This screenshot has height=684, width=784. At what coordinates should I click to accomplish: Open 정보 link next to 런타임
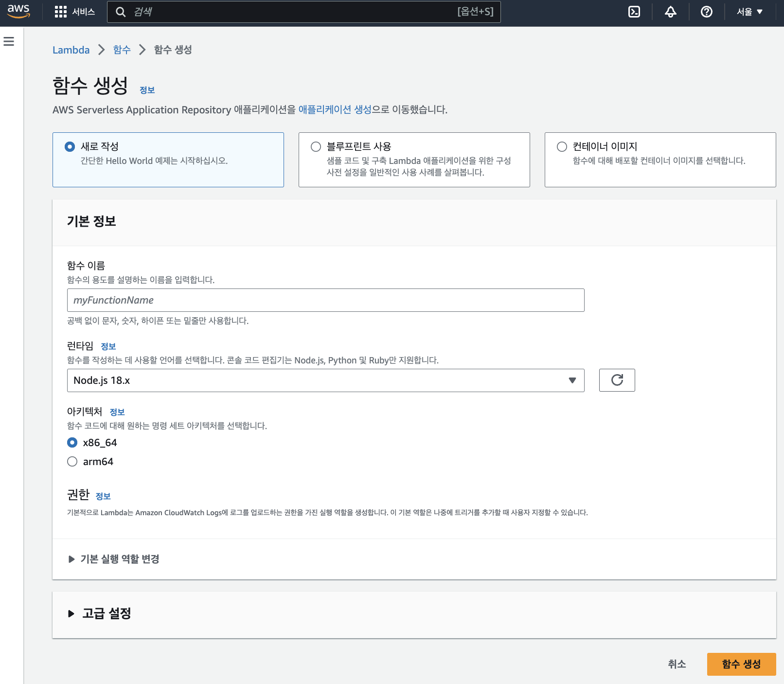click(108, 346)
